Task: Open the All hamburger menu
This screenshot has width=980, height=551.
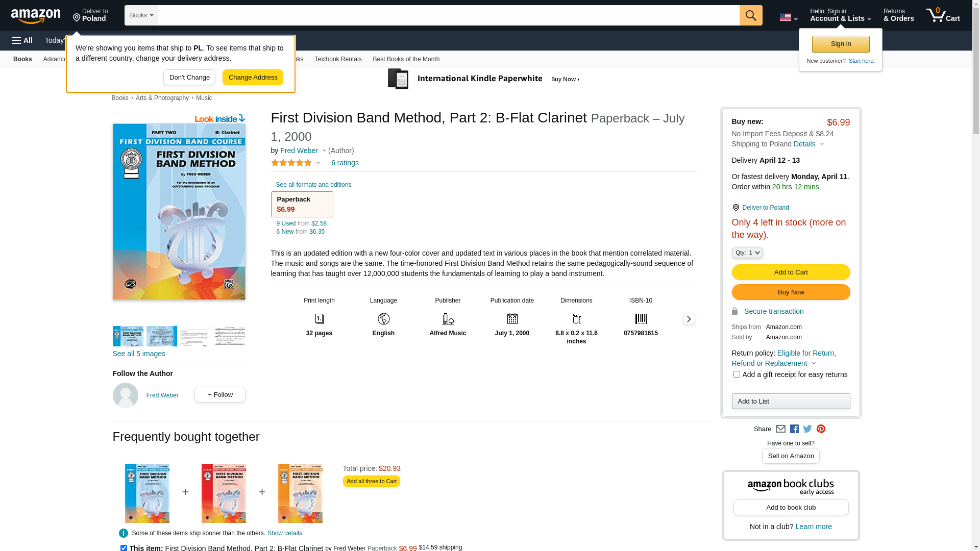Action: [22, 40]
